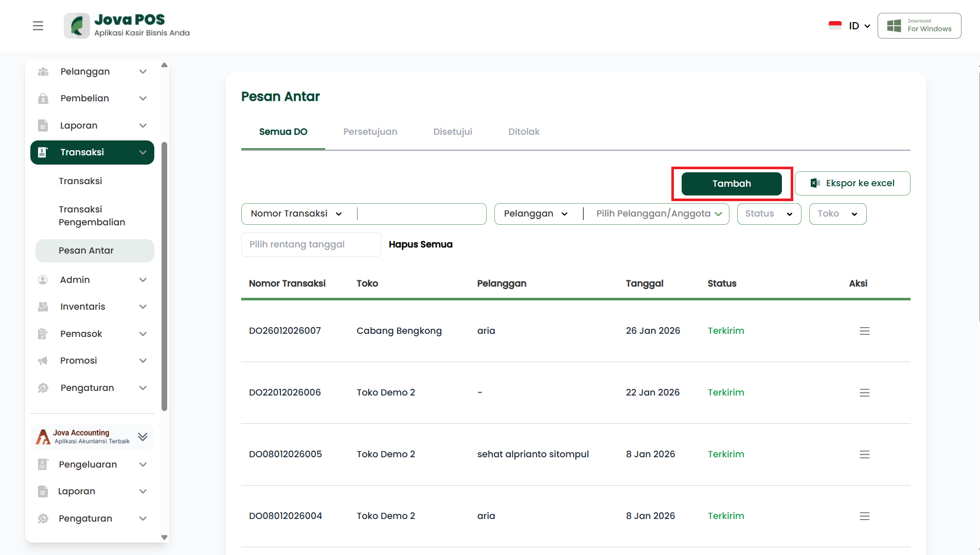Open the Toko filter dropdown
The height and width of the screenshot is (555, 980).
tap(837, 214)
